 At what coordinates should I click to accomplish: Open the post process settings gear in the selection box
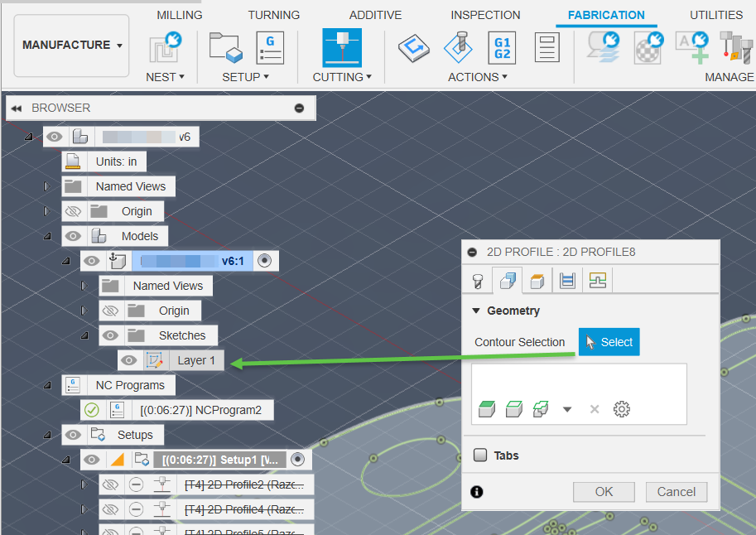[622, 408]
